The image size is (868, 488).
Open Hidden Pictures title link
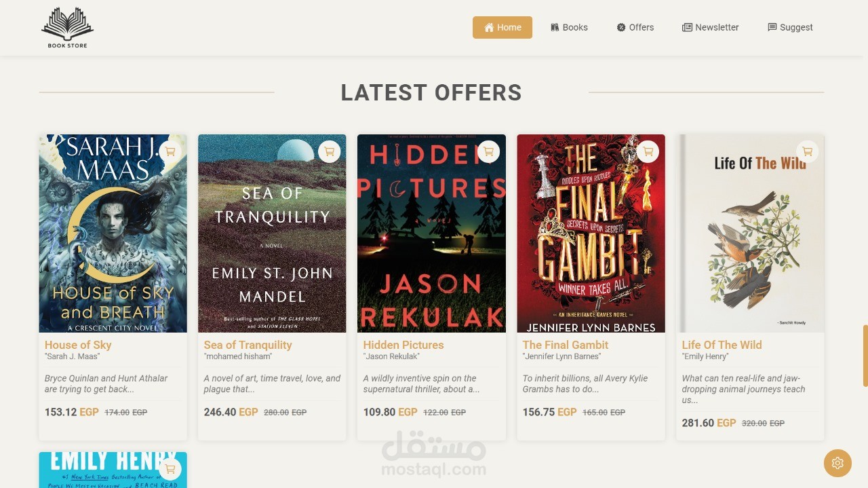click(x=403, y=345)
